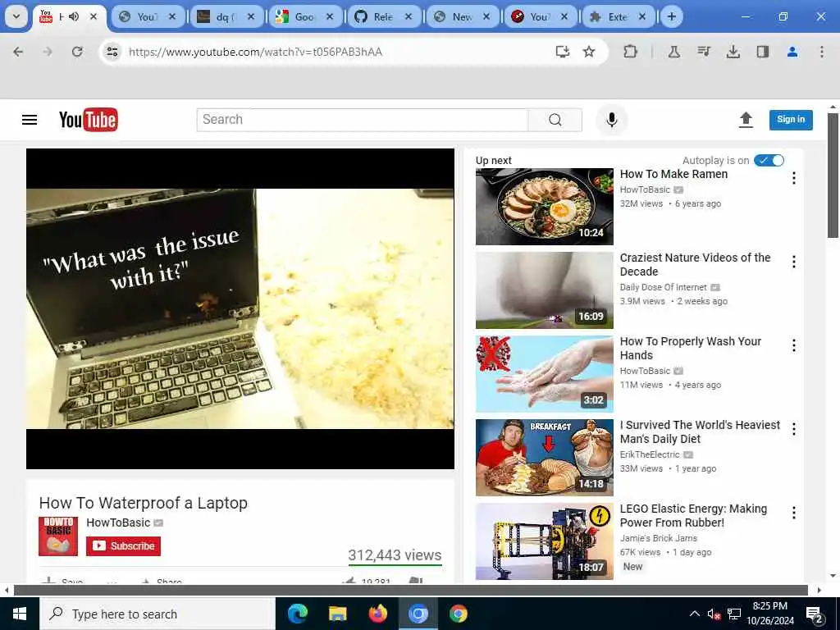
Task: Open media controls icon in toolbar
Action: 703,52
